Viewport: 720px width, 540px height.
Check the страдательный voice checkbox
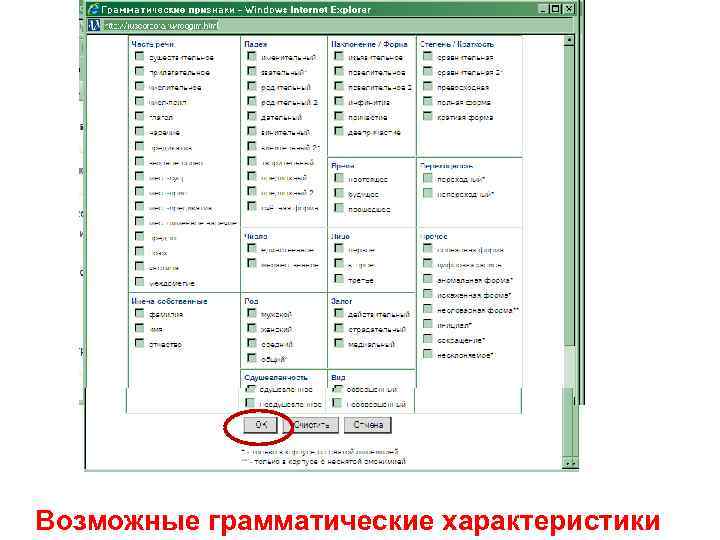339,328
